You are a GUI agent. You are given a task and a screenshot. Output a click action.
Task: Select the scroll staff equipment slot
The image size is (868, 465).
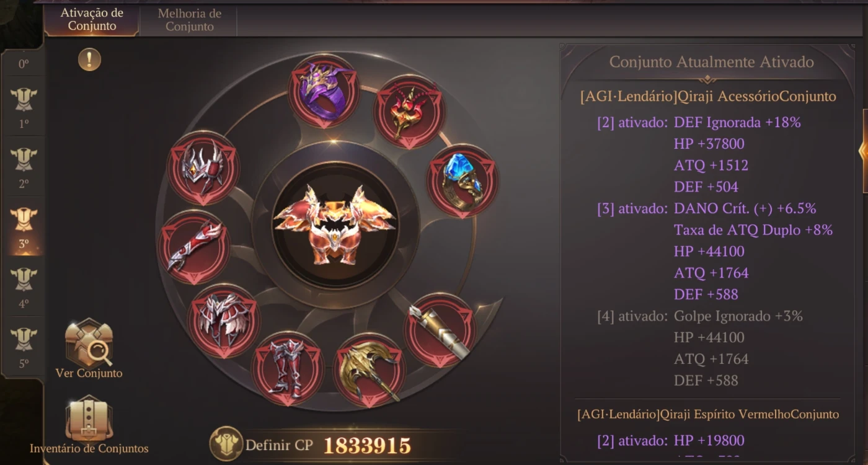[440, 330]
